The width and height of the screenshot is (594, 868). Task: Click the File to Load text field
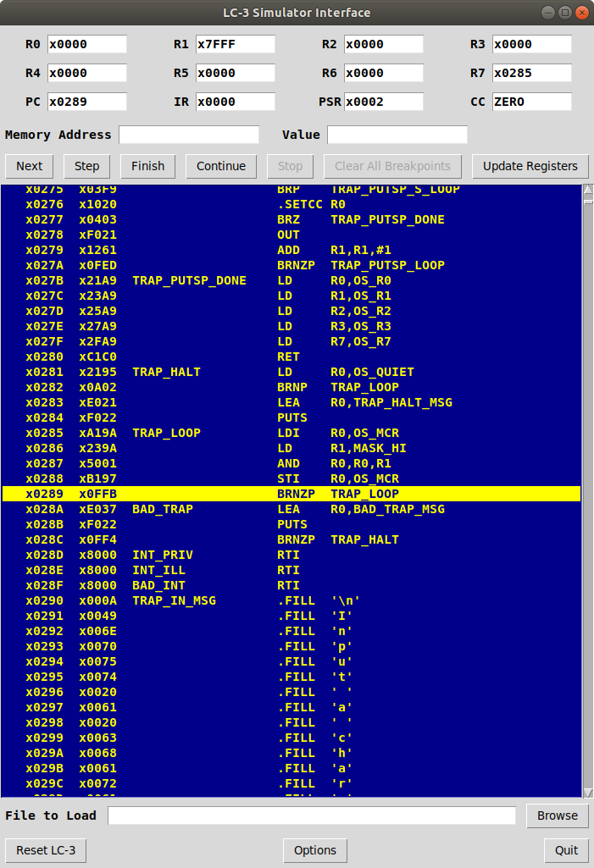(x=311, y=815)
